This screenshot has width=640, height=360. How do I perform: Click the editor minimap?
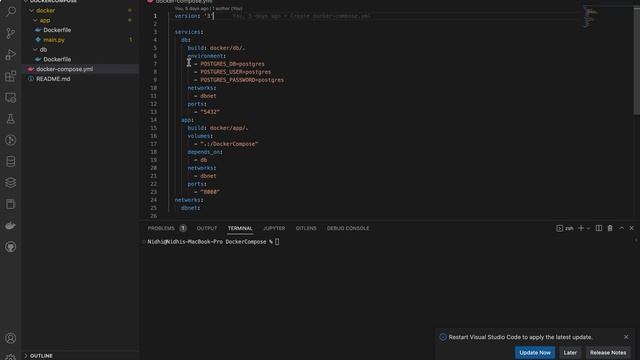[x=589, y=17]
